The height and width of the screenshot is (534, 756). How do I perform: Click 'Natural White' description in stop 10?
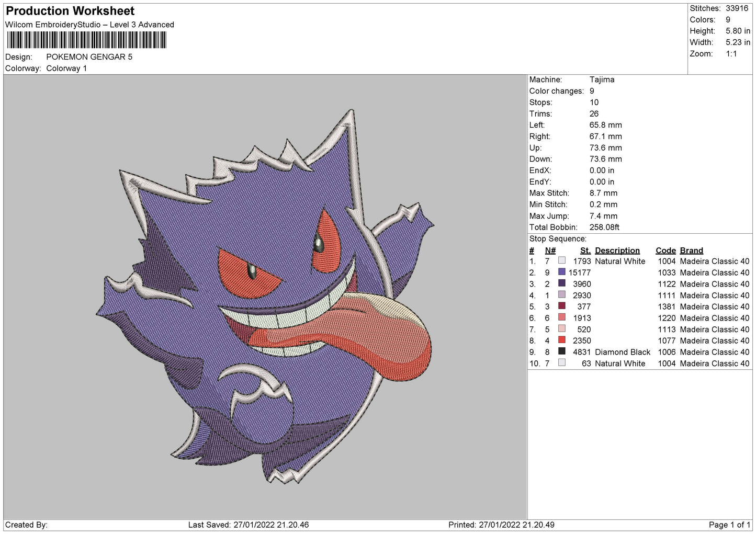pyautogui.click(x=620, y=363)
